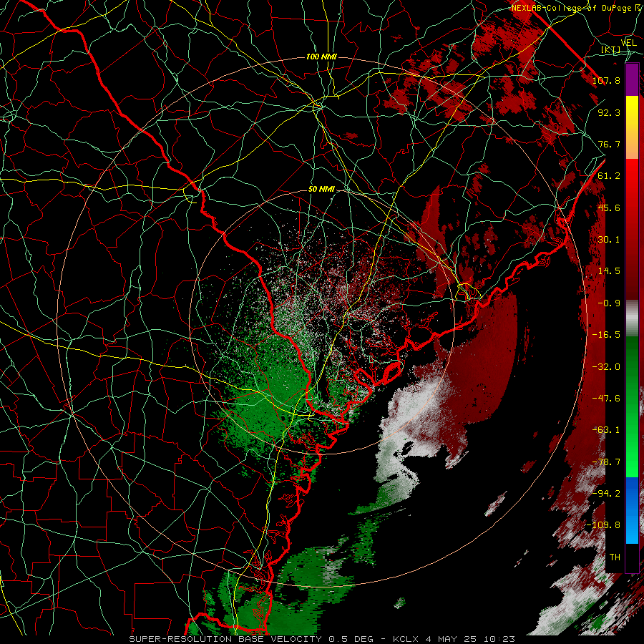Click the -78.7 legend value
The width and height of the screenshot is (644, 644).
click(x=606, y=462)
